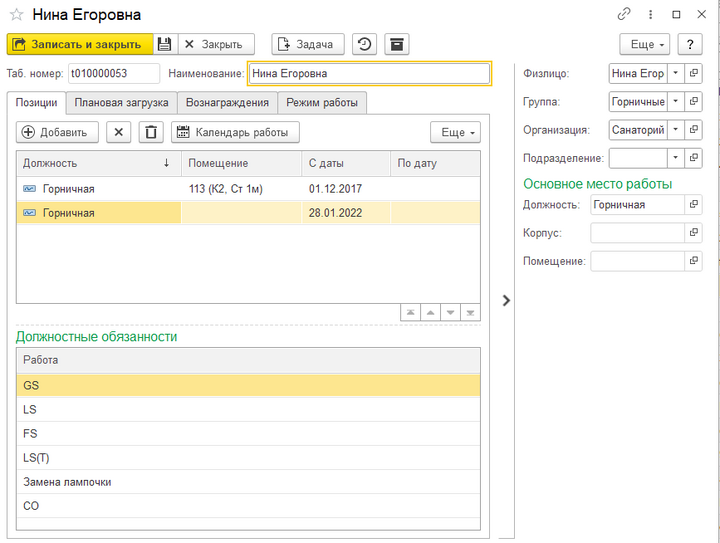Switch to the Режим работы tab
Screen dimensions: 720x543
click(x=322, y=102)
